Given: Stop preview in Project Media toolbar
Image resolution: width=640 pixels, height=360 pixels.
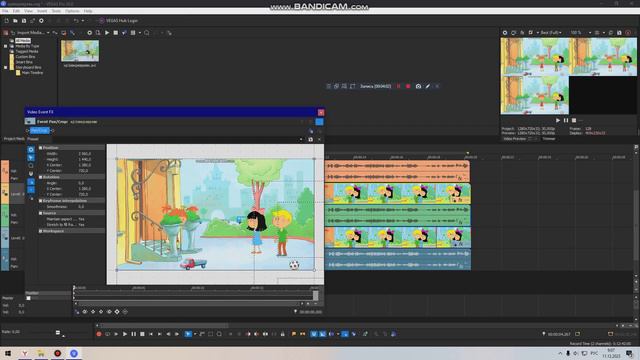Looking at the screenshot, I should coord(116,33).
